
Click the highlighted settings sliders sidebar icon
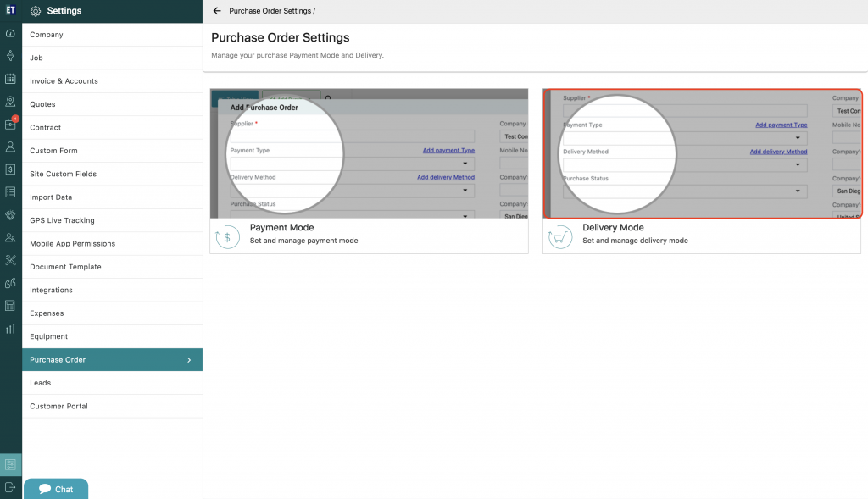(x=10, y=465)
